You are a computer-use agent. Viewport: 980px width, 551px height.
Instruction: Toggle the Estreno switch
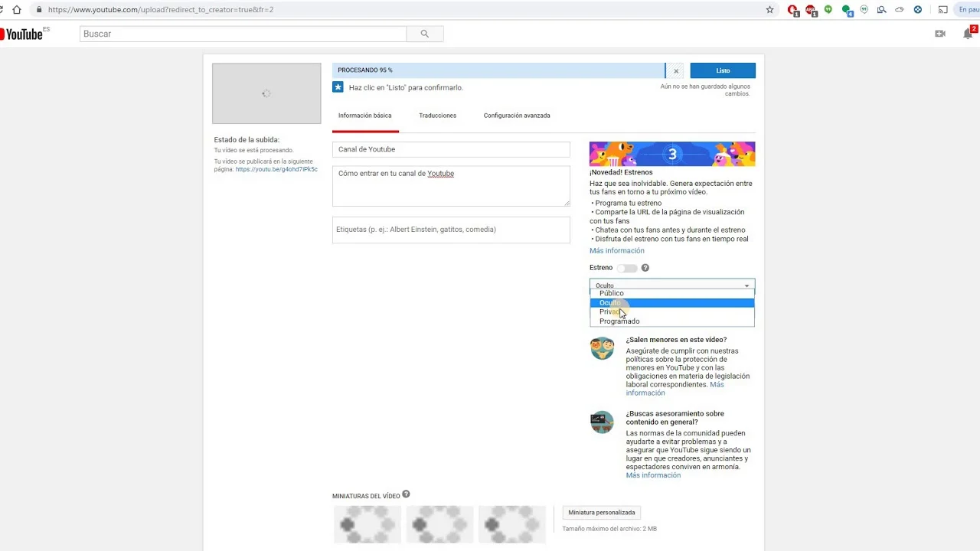(x=627, y=268)
